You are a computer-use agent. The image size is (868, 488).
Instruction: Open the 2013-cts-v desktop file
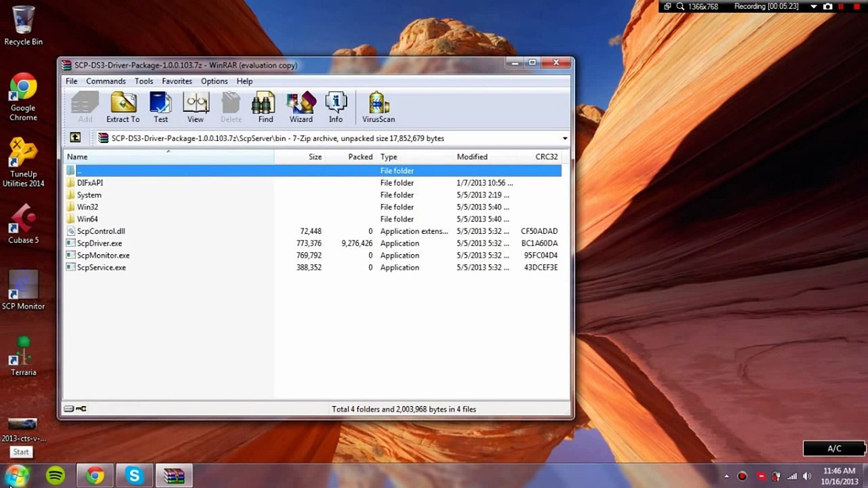click(x=23, y=430)
